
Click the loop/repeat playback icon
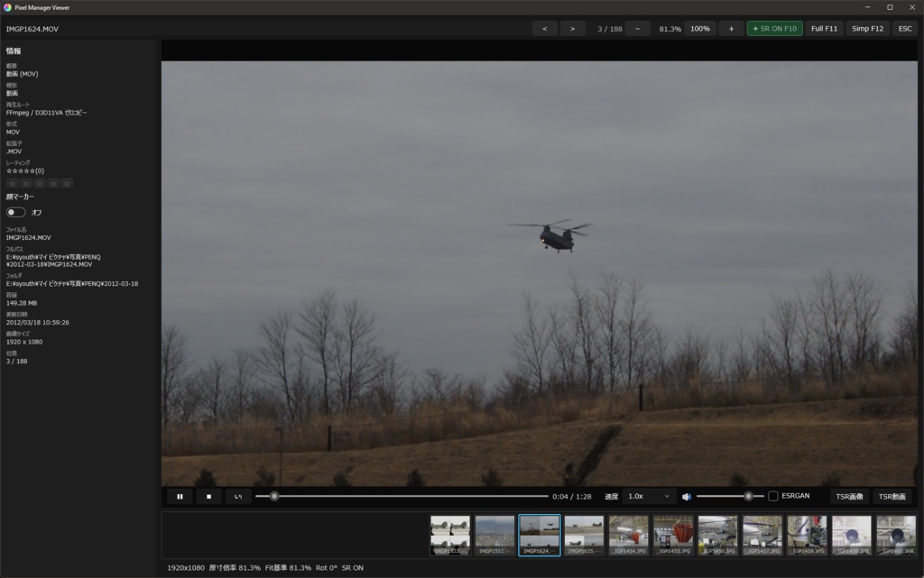tap(238, 496)
